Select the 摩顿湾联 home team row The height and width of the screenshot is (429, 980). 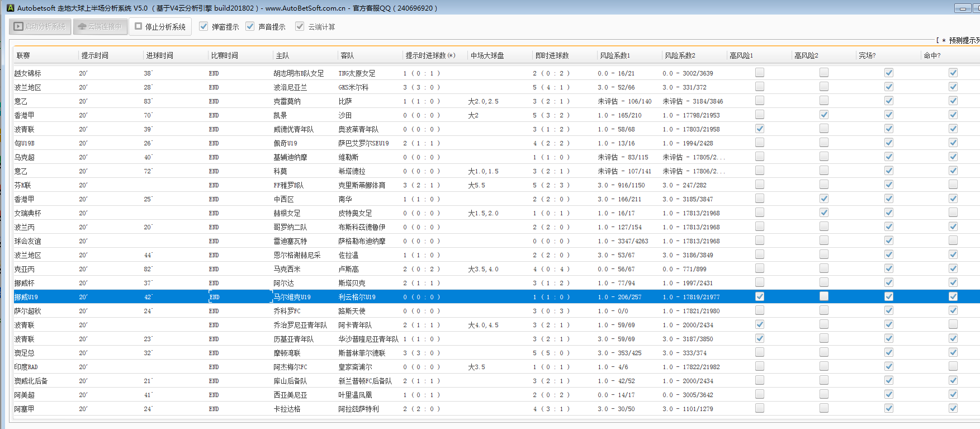click(287, 353)
